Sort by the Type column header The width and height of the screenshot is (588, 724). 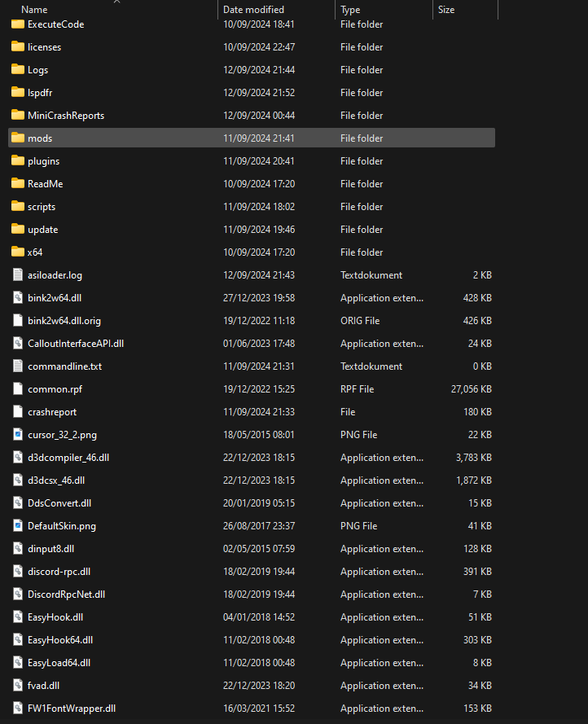coord(350,10)
